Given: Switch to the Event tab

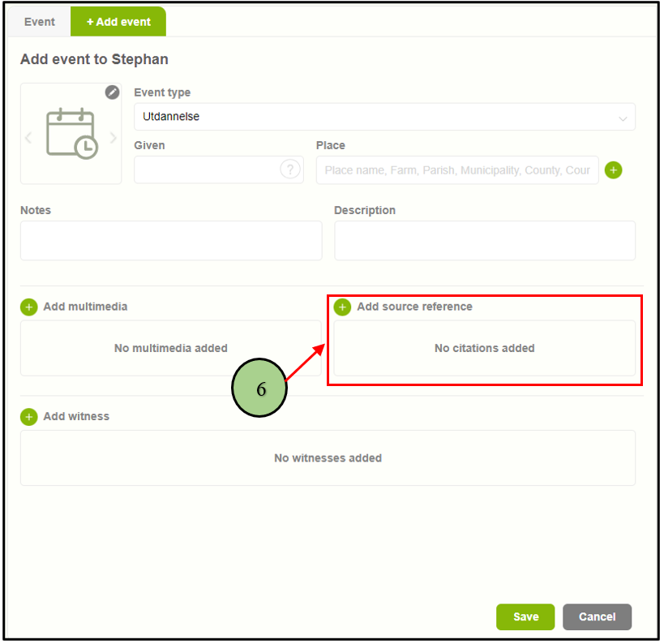Looking at the screenshot, I should 39,22.
